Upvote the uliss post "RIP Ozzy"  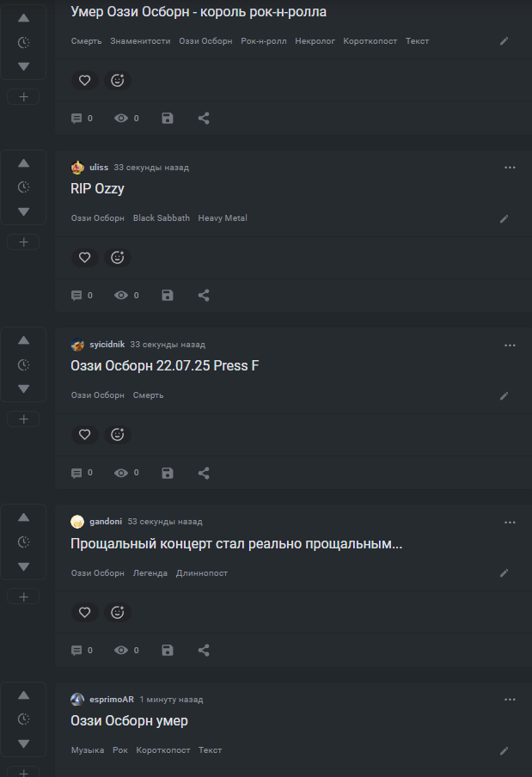coord(24,163)
